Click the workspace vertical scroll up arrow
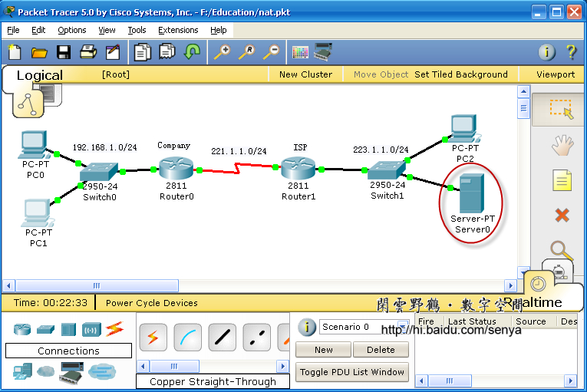Viewport: 587px width, 392px height. (x=523, y=91)
